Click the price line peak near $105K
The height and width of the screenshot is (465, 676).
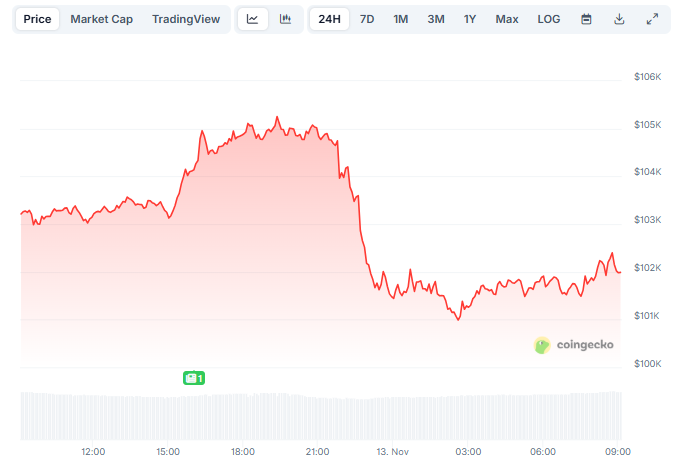tap(277, 118)
